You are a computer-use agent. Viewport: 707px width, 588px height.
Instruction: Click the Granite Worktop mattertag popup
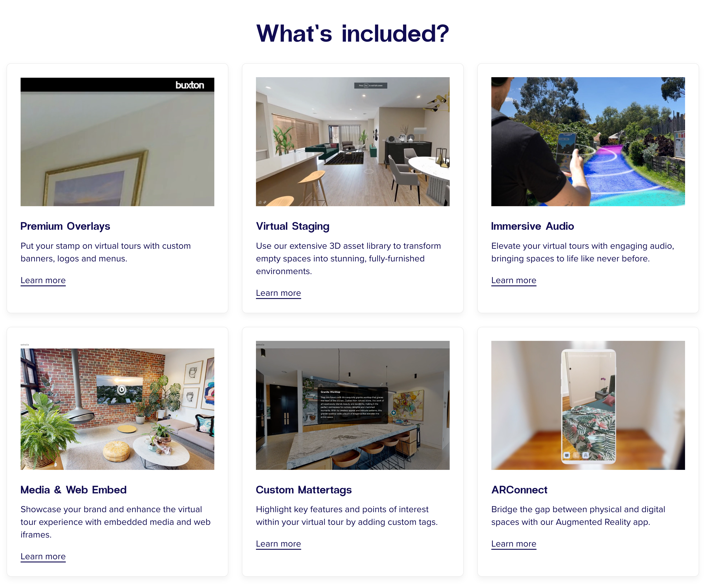pyautogui.click(x=353, y=405)
